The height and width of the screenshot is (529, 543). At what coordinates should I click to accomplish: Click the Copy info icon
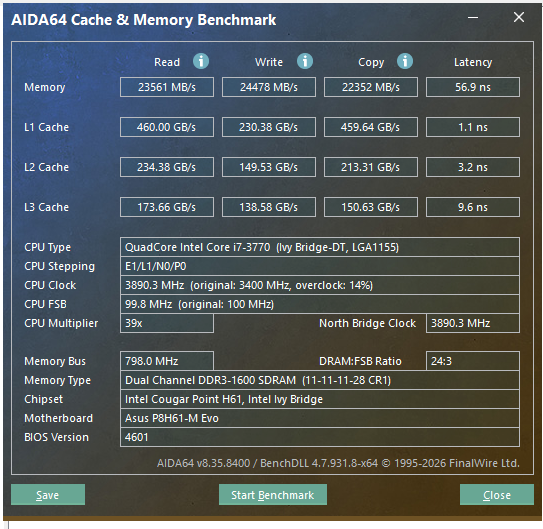pyautogui.click(x=405, y=62)
